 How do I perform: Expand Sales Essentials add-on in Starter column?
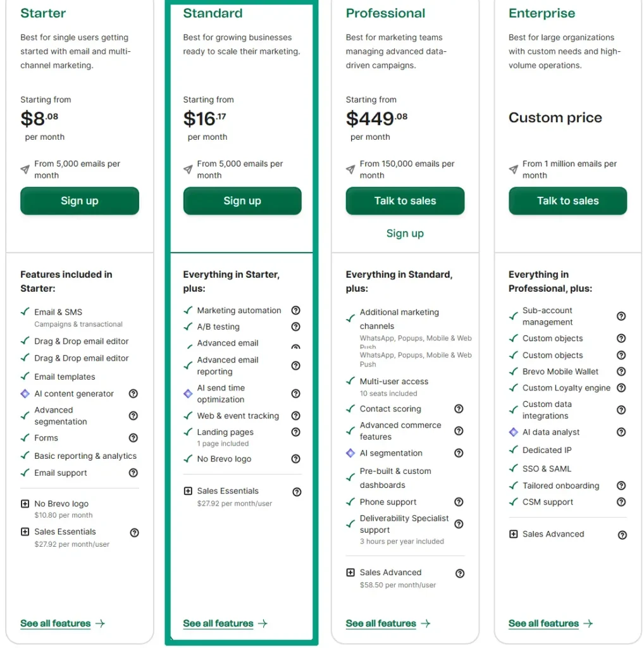[x=25, y=532]
